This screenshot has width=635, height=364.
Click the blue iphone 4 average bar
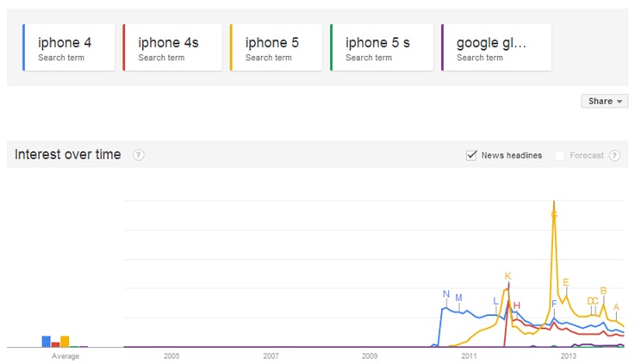click(x=47, y=342)
